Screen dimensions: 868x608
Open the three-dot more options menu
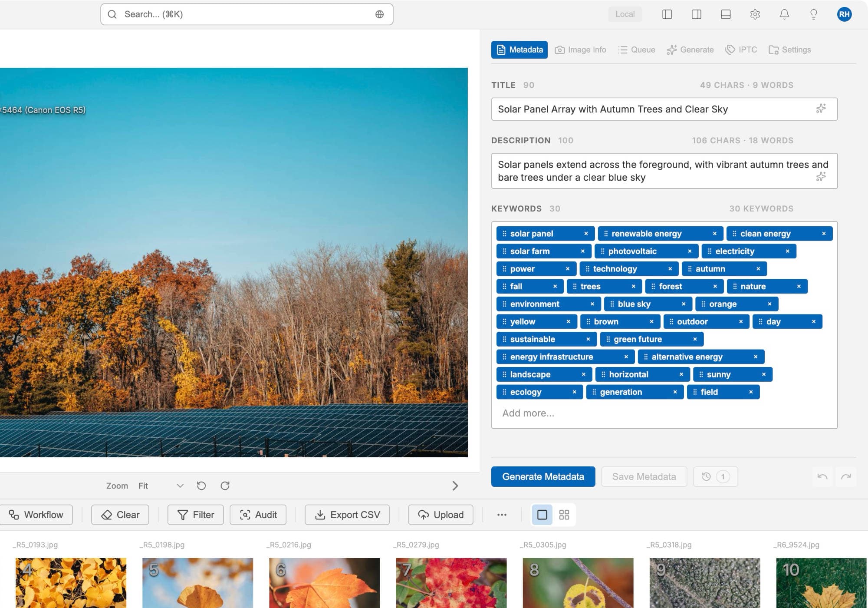click(x=502, y=515)
